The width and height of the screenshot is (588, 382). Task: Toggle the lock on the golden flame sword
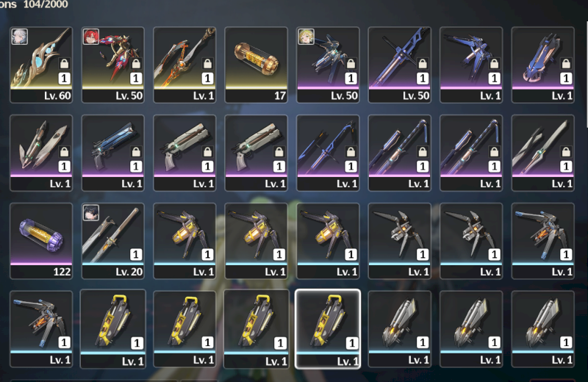(x=207, y=63)
